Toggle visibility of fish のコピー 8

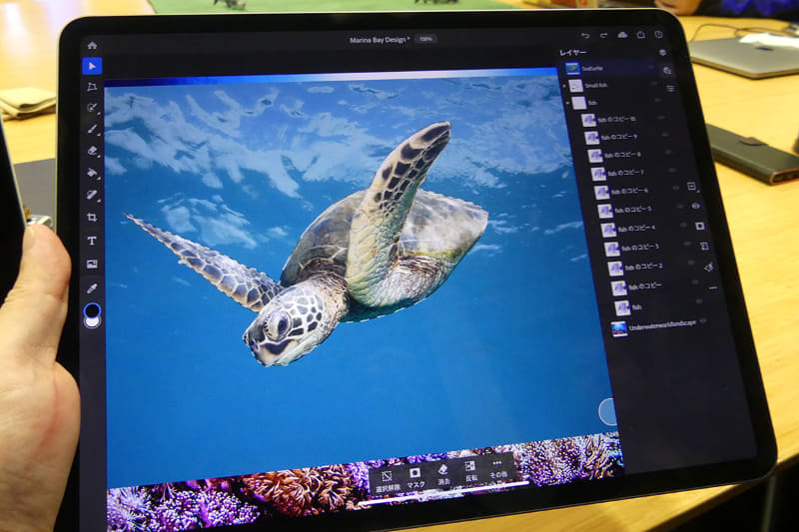668,153
